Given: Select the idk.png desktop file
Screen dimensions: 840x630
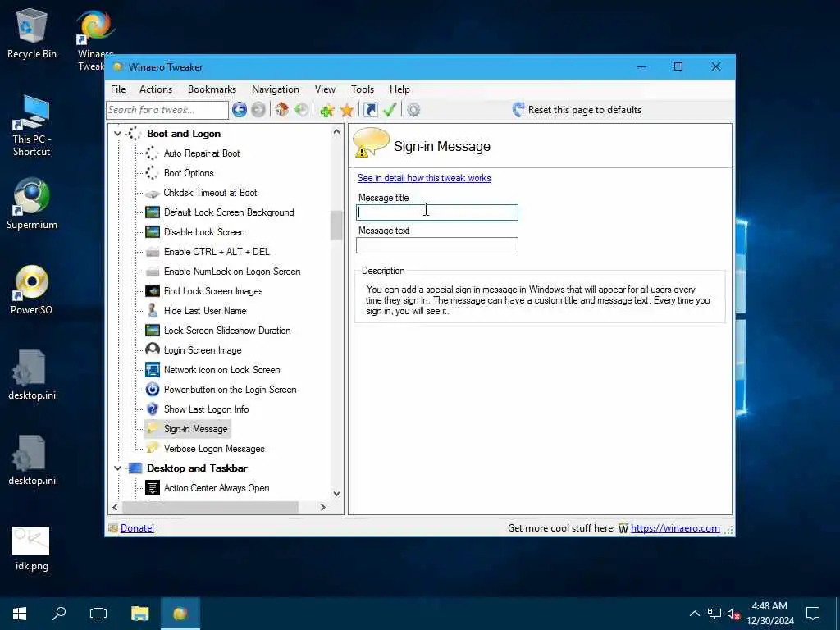Looking at the screenshot, I should [31, 549].
